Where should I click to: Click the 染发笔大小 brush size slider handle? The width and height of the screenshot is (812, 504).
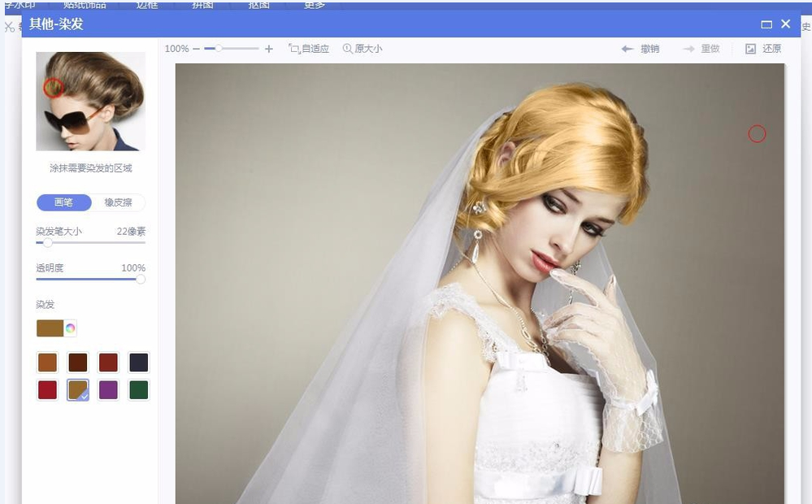48,242
